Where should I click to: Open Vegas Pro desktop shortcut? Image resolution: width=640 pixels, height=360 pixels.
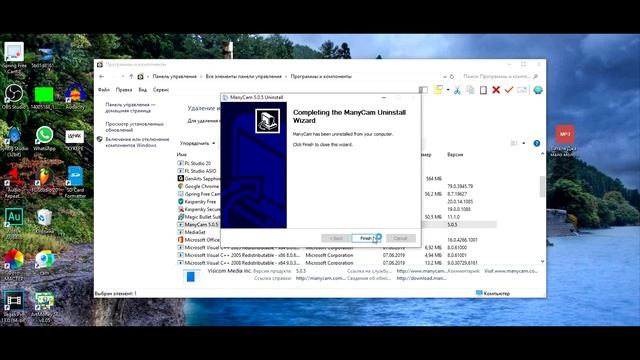coord(13,307)
